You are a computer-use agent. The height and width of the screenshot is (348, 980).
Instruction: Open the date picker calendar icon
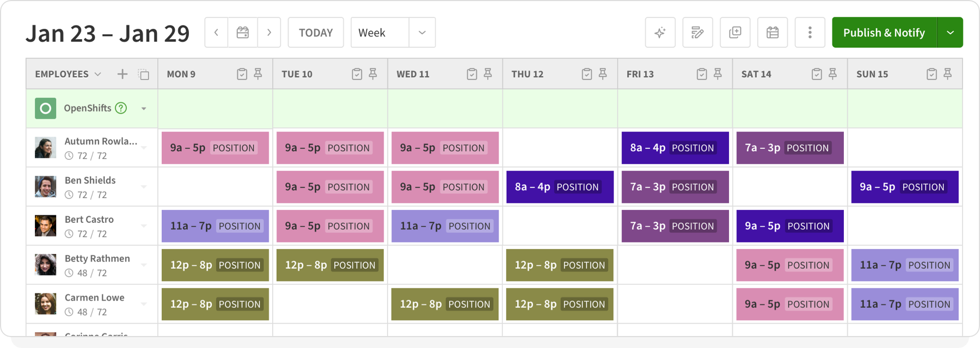pyautogui.click(x=243, y=33)
